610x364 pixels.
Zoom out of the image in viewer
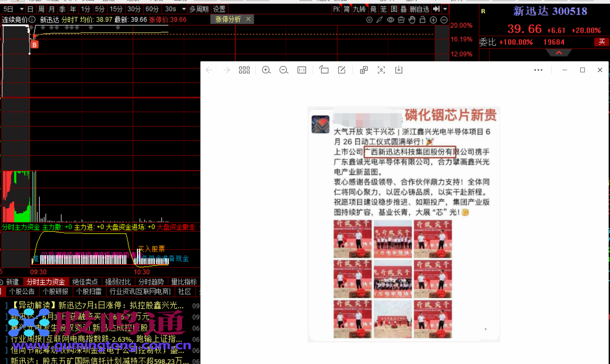tap(284, 70)
